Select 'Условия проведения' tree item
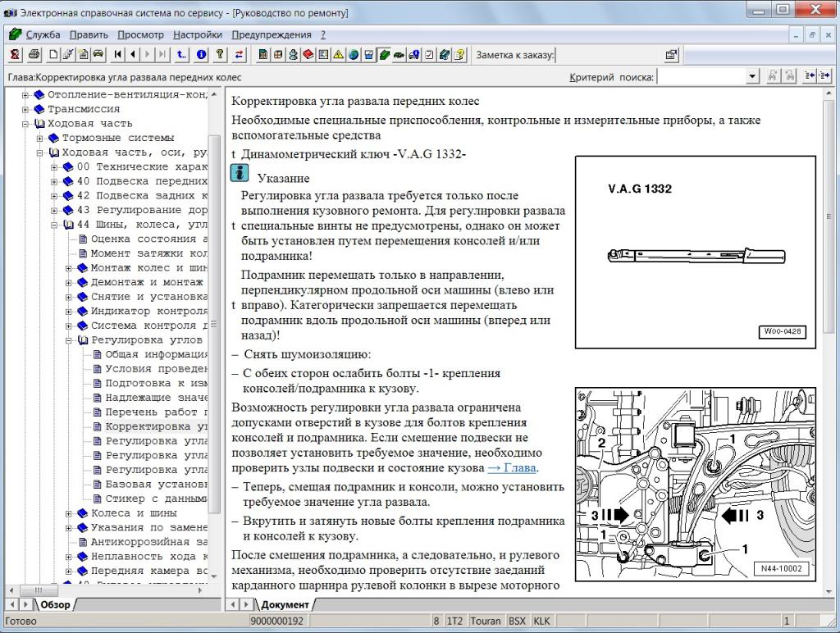The height and width of the screenshot is (633, 840). pyautogui.click(x=156, y=369)
